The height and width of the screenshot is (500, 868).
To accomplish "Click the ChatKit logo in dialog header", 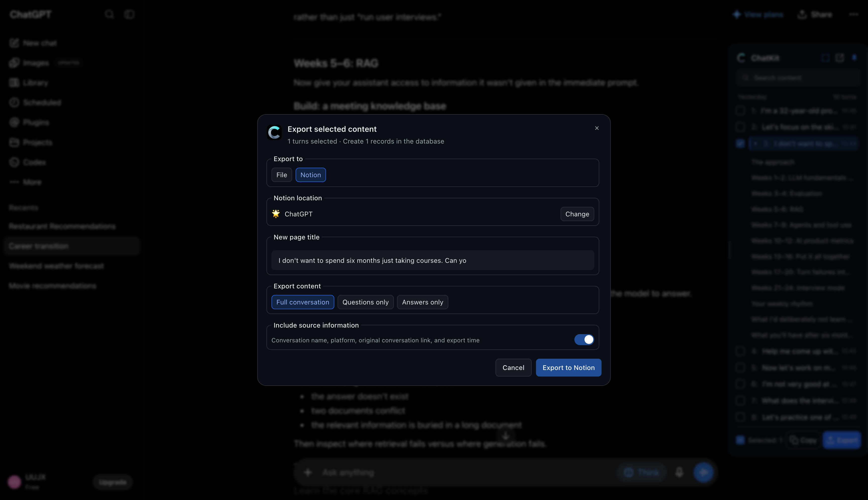I will 274,133.
